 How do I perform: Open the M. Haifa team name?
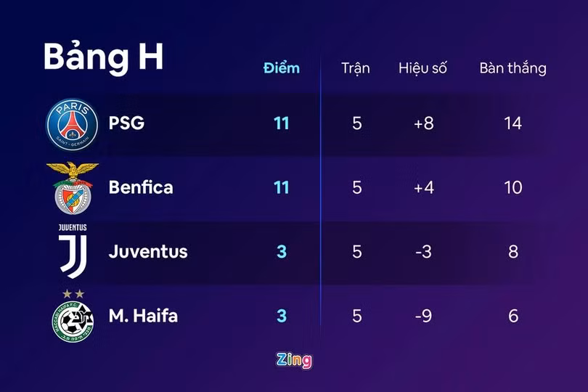tap(143, 316)
